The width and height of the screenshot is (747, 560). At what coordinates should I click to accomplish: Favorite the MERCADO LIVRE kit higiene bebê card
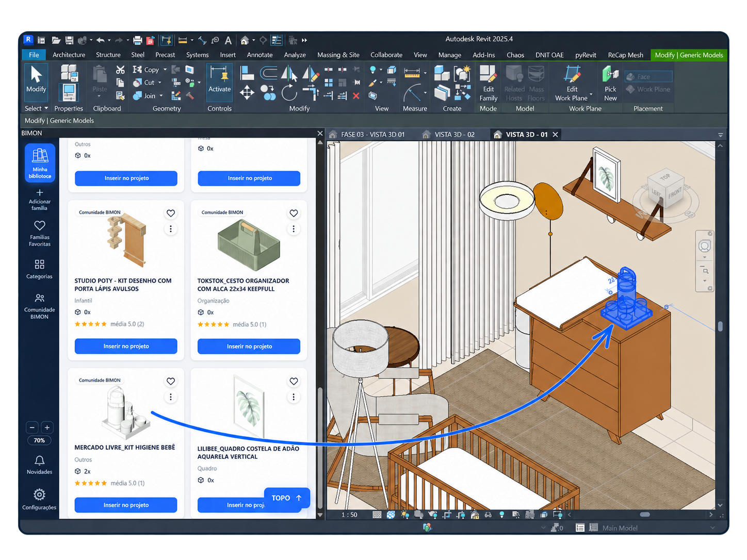click(171, 381)
